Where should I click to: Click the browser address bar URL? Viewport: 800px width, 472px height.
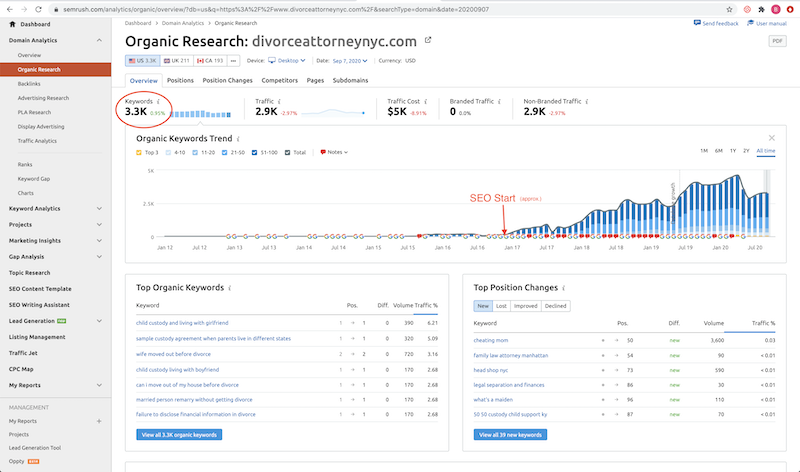pos(276,9)
